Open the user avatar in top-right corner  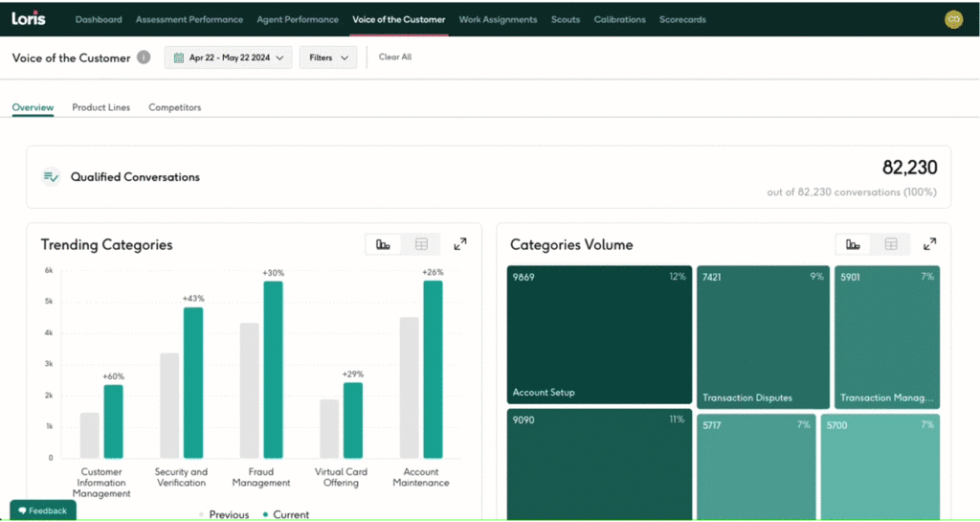pos(952,19)
